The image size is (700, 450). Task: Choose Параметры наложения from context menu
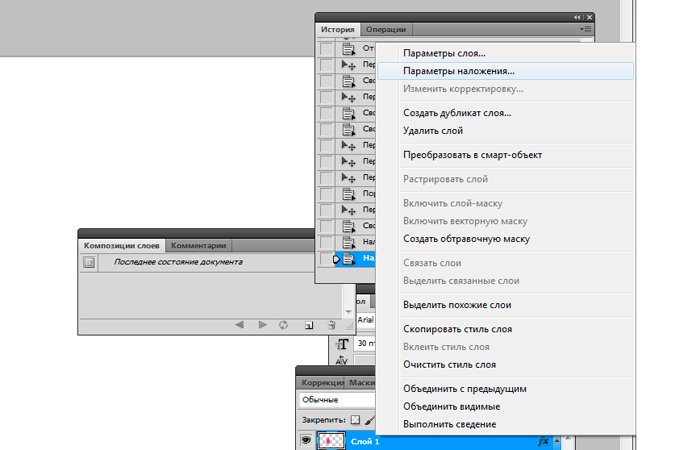[458, 71]
